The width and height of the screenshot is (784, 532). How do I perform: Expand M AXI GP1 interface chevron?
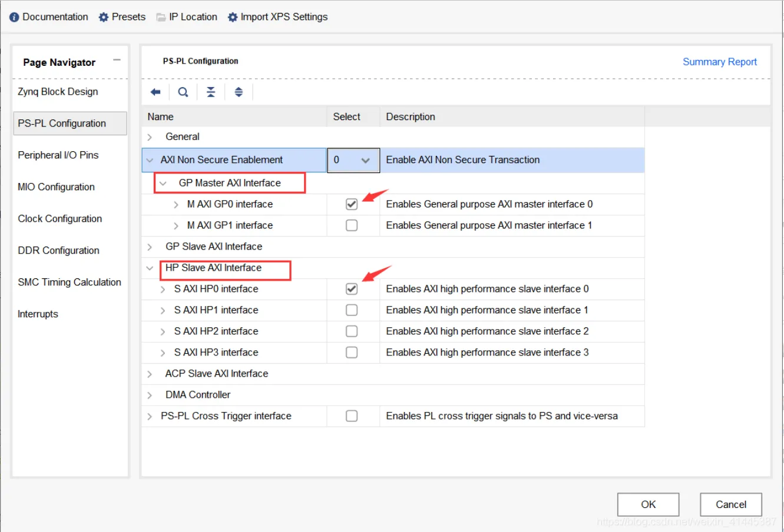(176, 226)
